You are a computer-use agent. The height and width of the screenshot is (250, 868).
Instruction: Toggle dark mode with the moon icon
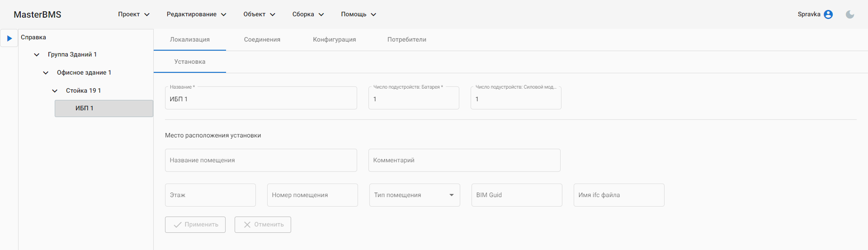850,14
